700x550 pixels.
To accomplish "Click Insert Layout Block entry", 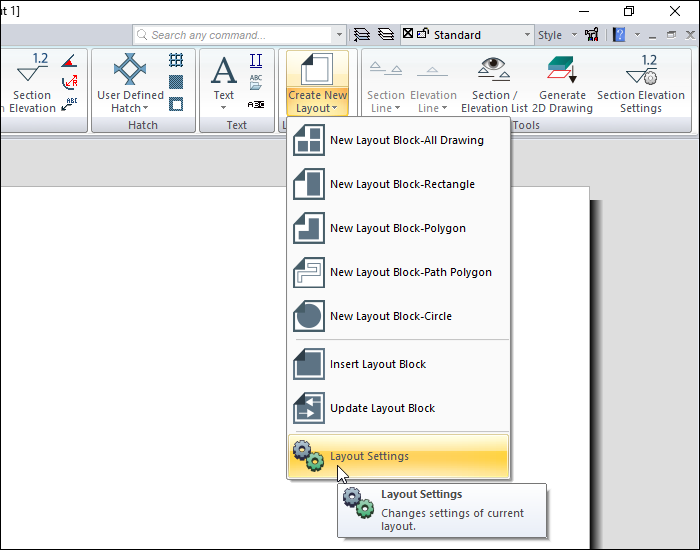I will 378,365.
